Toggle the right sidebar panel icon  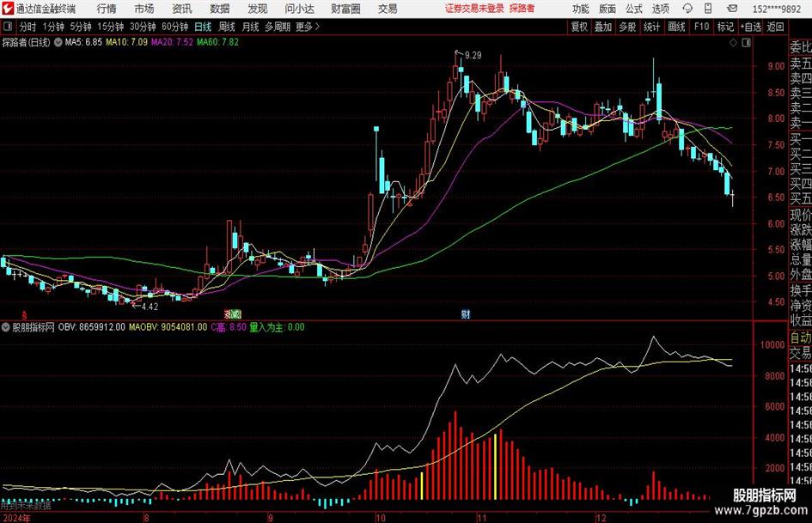[x=746, y=43]
